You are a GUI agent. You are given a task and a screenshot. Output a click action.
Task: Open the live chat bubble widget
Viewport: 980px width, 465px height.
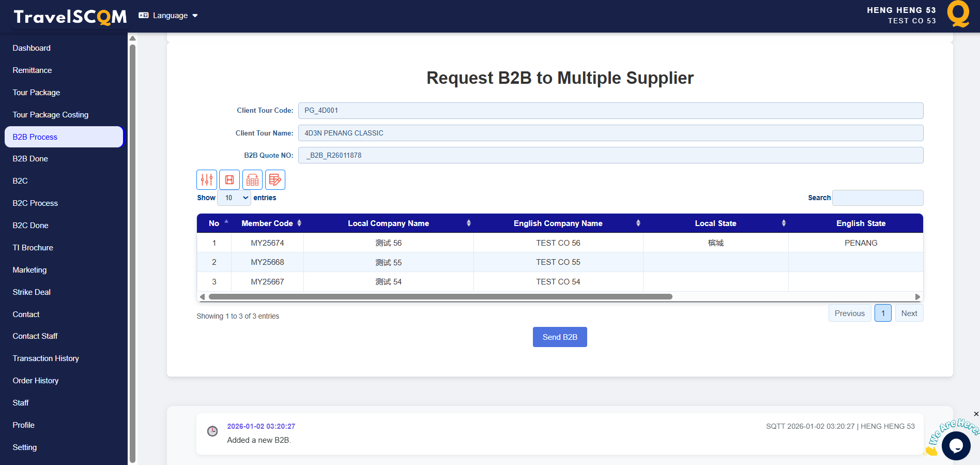click(x=956, y=445)
